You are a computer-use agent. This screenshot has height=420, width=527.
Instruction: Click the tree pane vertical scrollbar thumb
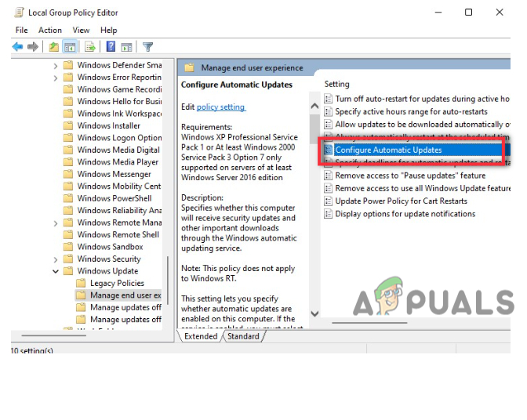click(x=167, y=281)
